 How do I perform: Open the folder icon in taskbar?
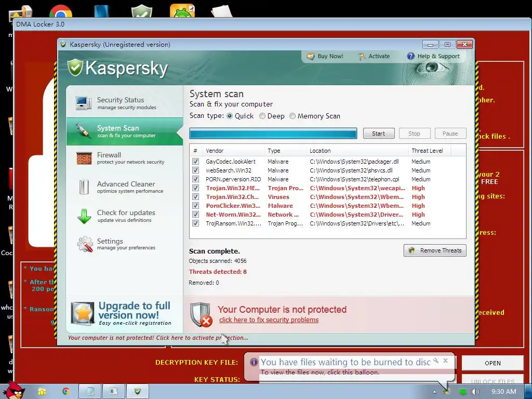tap(42, 392)
